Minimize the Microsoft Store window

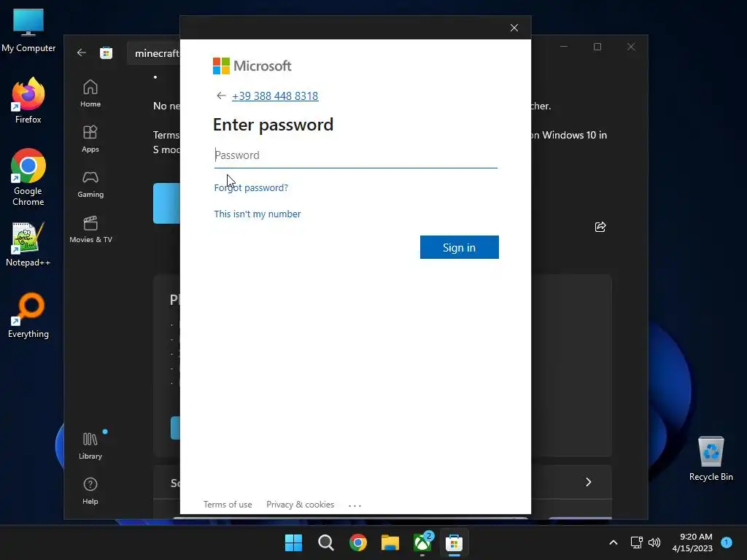[x=564, y=47]
